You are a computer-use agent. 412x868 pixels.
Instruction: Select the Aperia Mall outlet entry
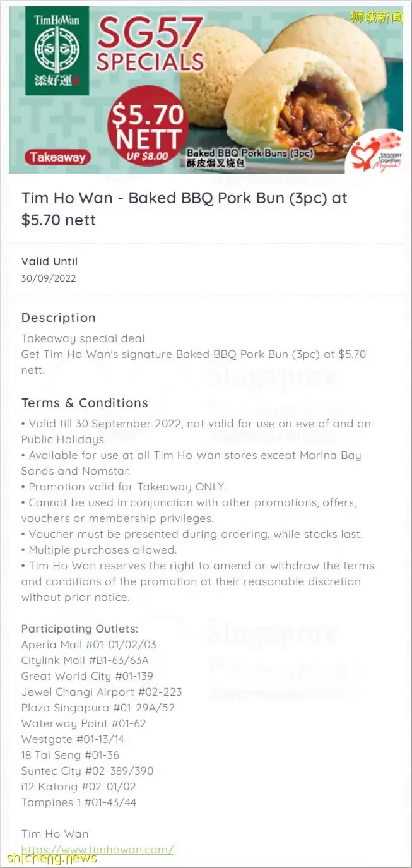click(x=88, y=645)
